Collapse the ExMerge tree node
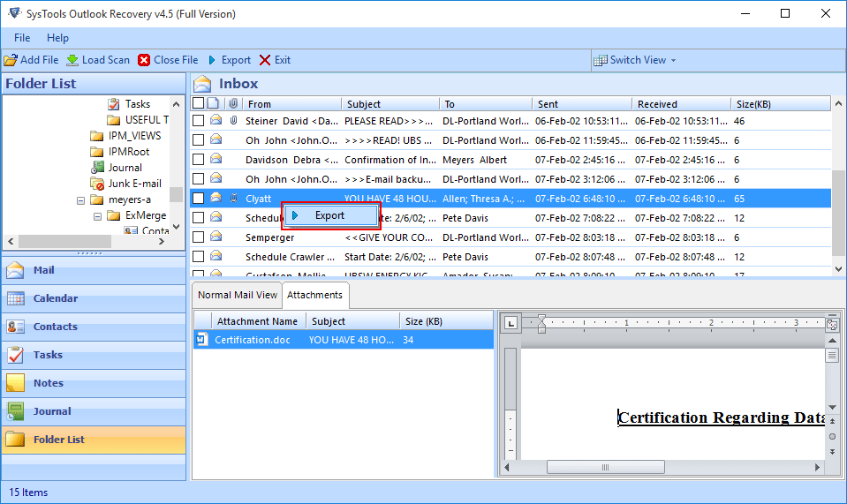The width and height of the screenshot is (847, 504). [x=98, y=216]
